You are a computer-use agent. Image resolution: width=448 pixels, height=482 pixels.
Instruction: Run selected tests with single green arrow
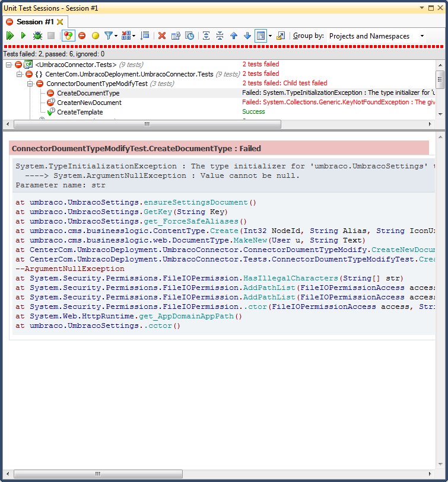[x=23, y=36]
